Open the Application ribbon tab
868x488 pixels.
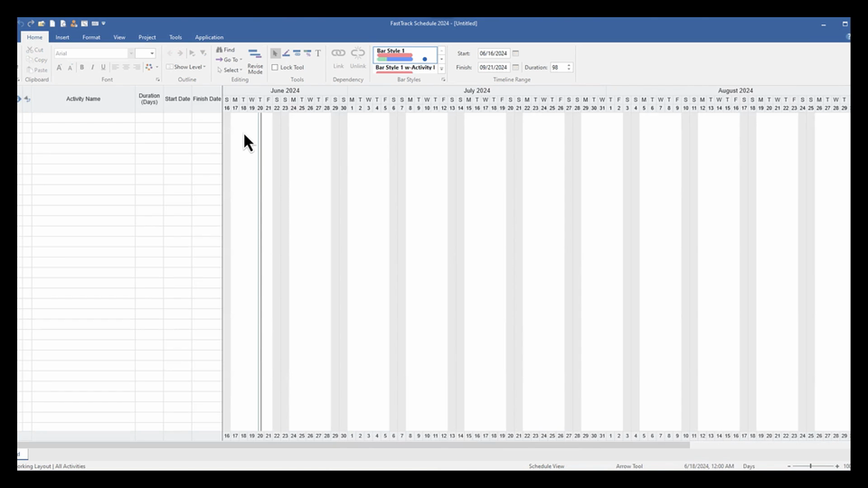pos(209,37)
